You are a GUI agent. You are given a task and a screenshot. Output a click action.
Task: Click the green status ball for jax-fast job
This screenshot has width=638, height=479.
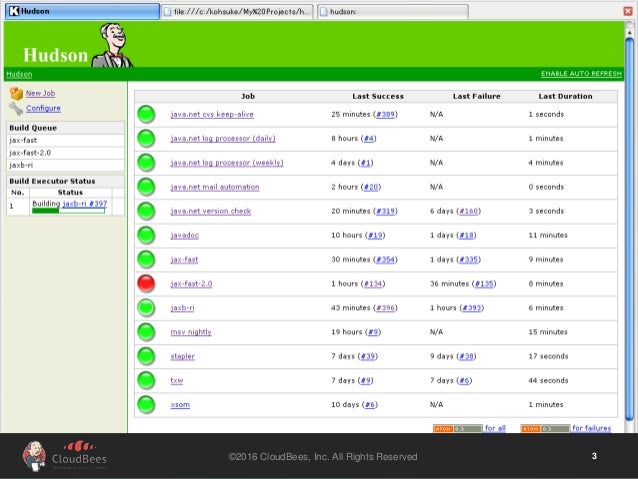pos(146,260)
